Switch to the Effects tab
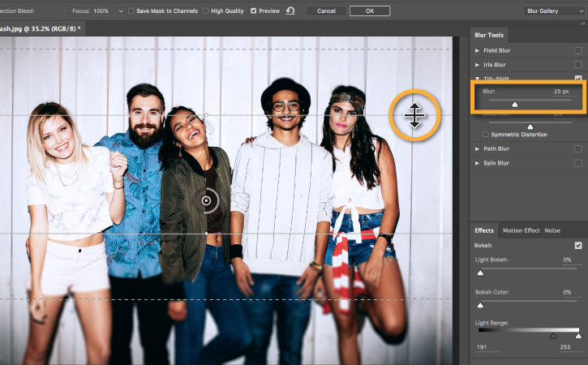This screenshot has height=365, width=588. [484, 230]
